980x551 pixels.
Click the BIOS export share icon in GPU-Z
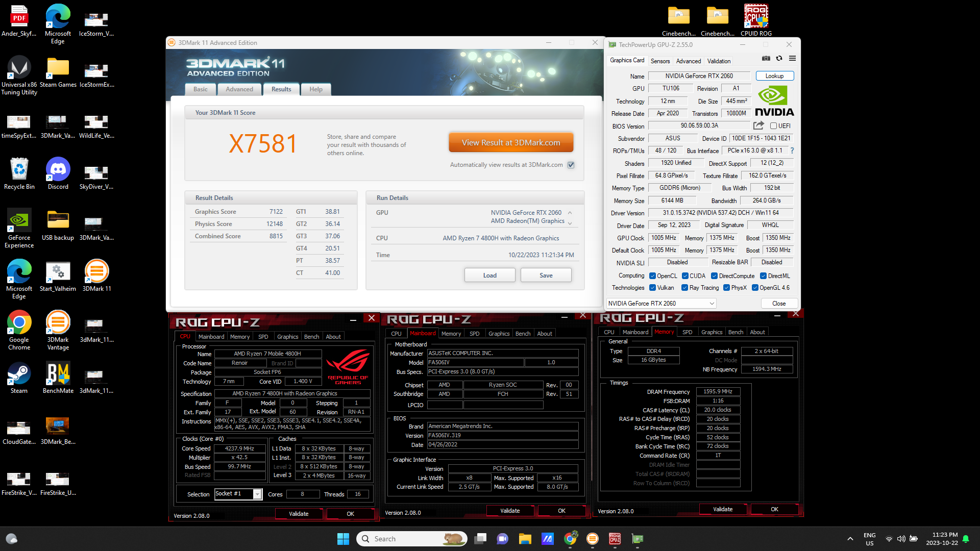[758, 126]
